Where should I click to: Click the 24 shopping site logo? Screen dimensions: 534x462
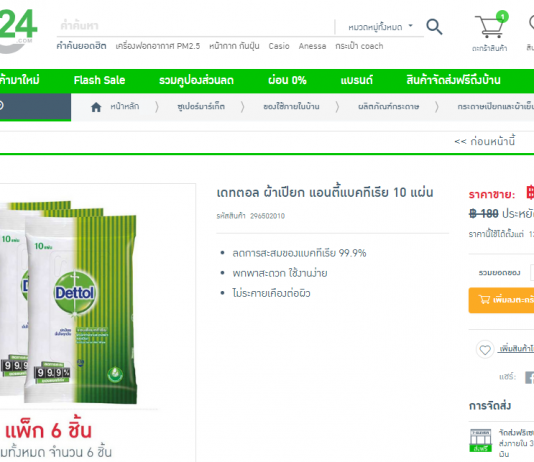point(17,31)
